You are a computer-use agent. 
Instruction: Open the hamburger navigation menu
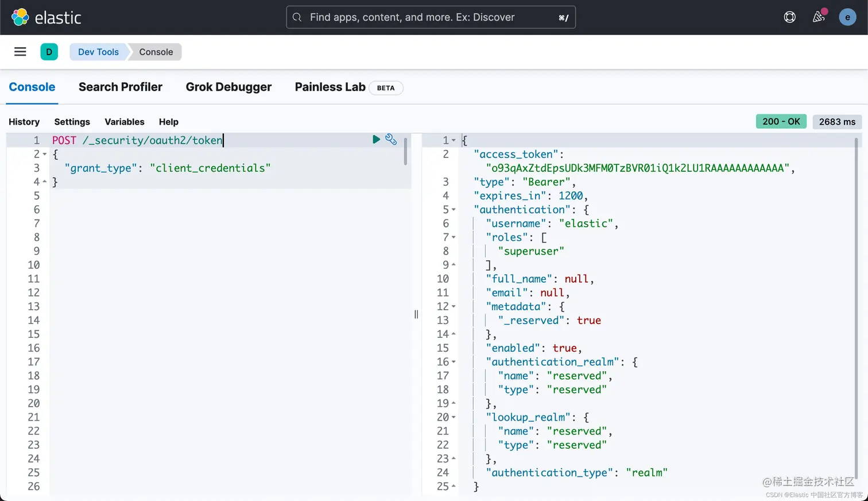20,52
